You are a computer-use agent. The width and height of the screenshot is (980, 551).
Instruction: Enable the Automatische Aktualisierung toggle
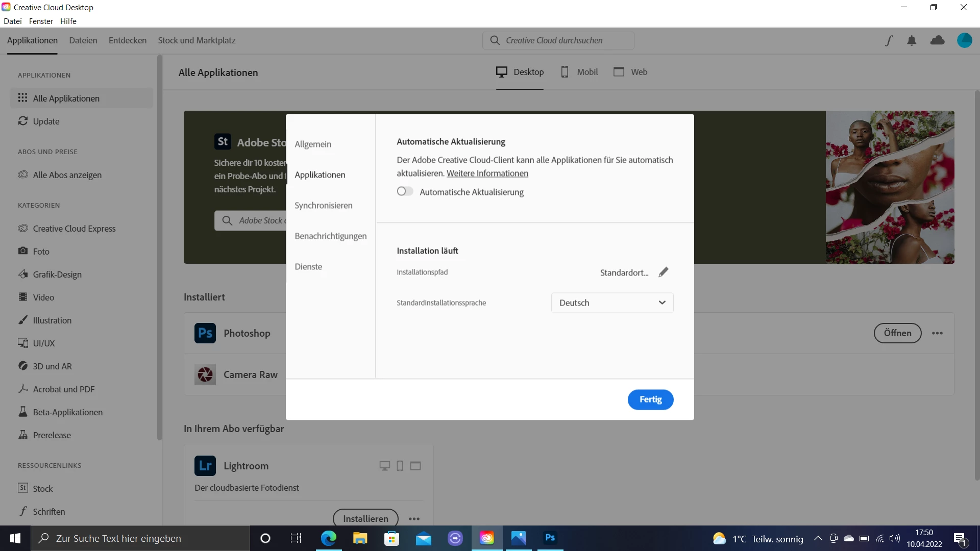pos(405,191)
